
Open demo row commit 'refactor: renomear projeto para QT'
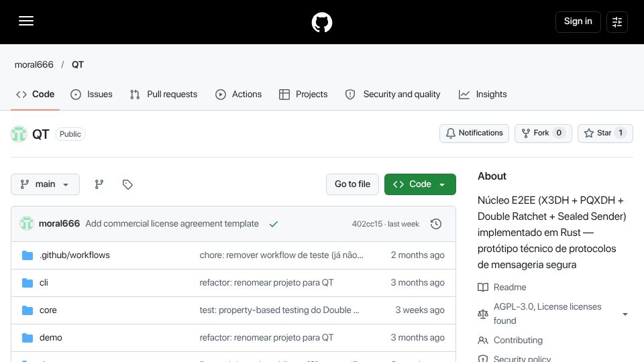pos(266,338)
